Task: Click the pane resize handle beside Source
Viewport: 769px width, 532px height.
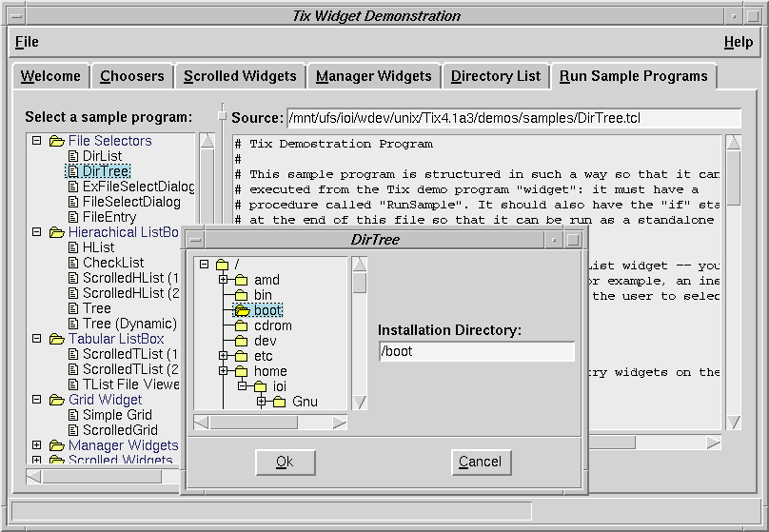Action: (x=222, y=116)
